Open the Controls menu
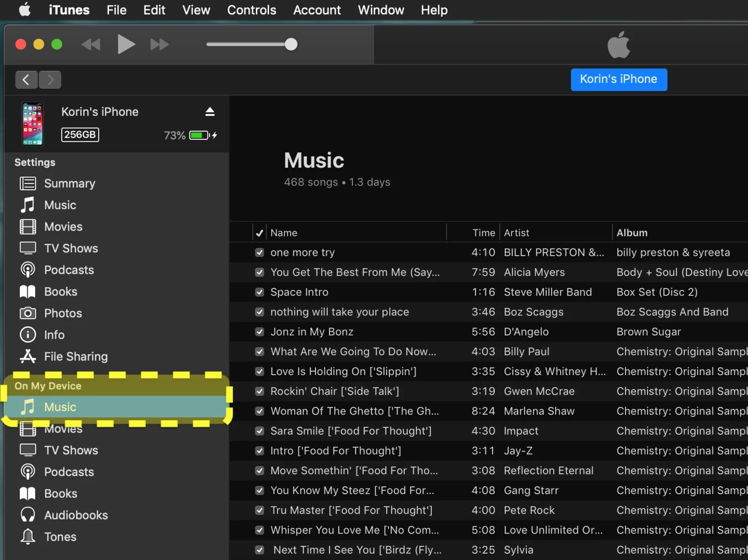This screenshot has height=560, width=748. pyautogui.click(x=252, y=10)
